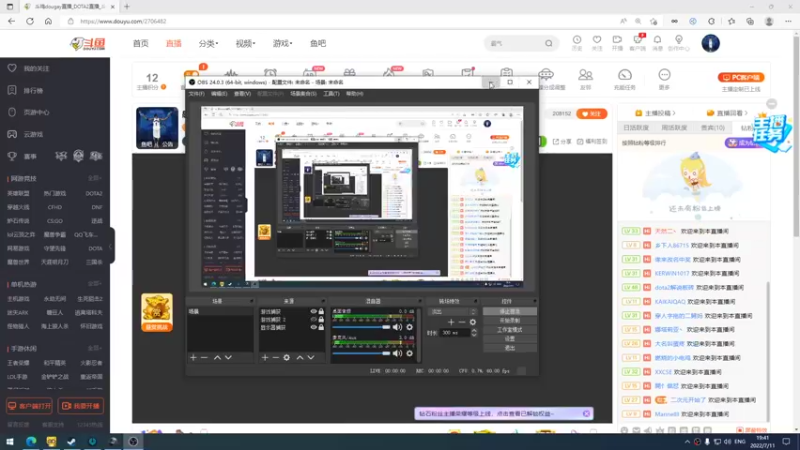Toggle visibility of 窗口捕获 source

[313, 311]
